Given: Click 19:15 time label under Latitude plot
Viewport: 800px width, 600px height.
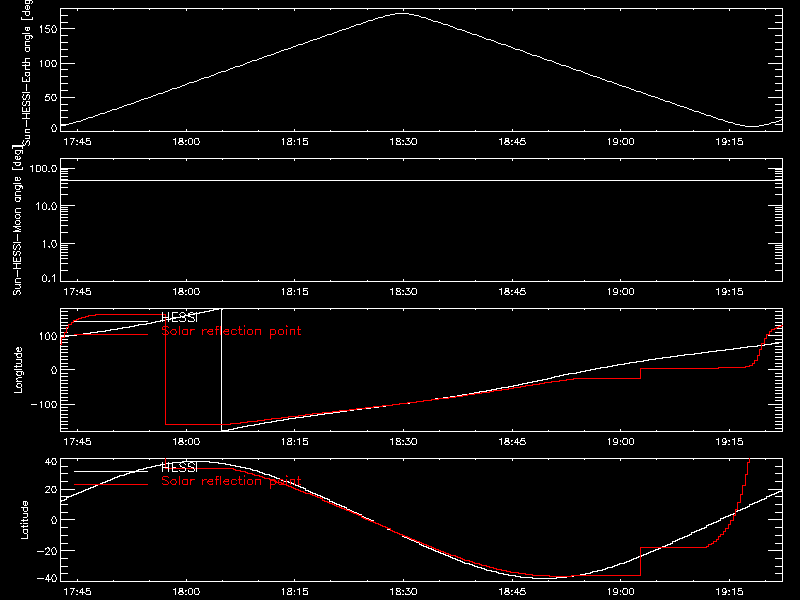Looking at the screenshot, I should (x=730, y=592).
